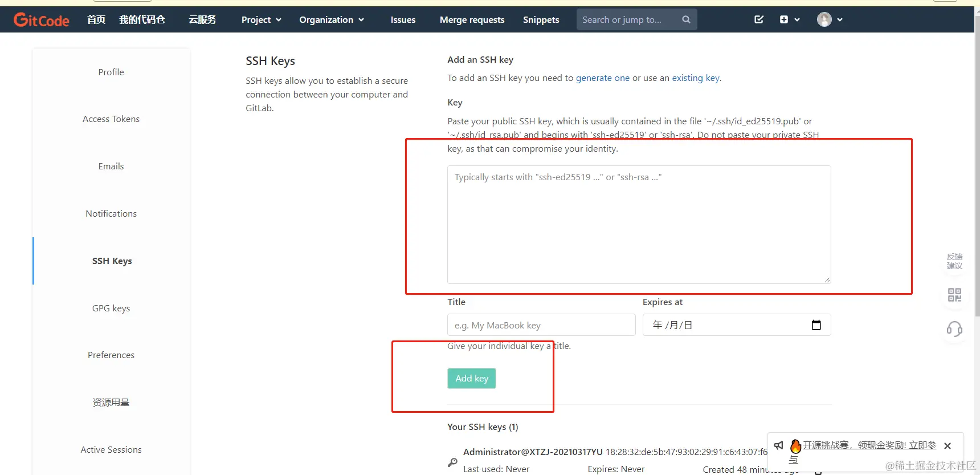This screenshot has height=475, width=980.
Task: Open the date picker calendar icon
Action: pyautogui.click(x=816, y=325)
